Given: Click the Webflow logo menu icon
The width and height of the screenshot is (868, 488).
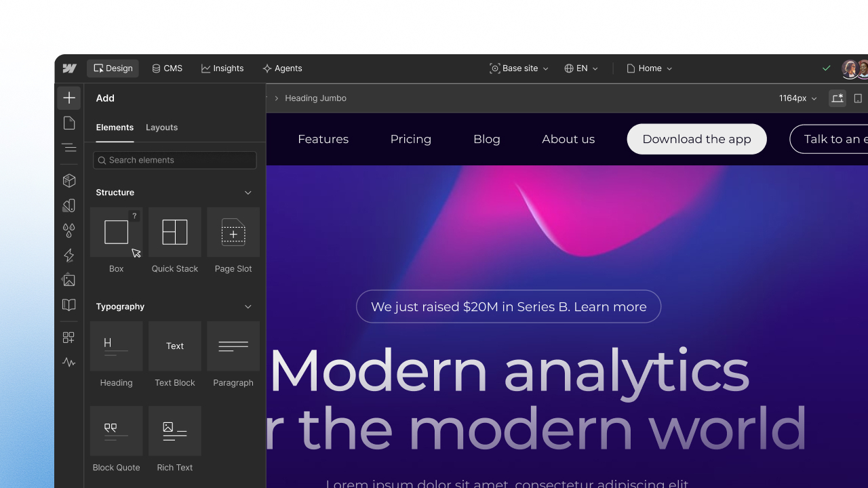Looking at the screenshot, I should [69, 68].
